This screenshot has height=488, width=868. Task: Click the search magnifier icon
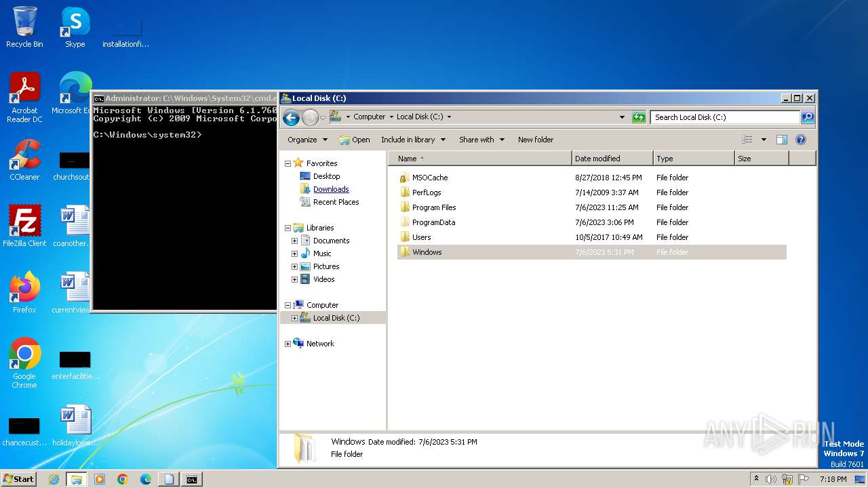tap(808, 117)
